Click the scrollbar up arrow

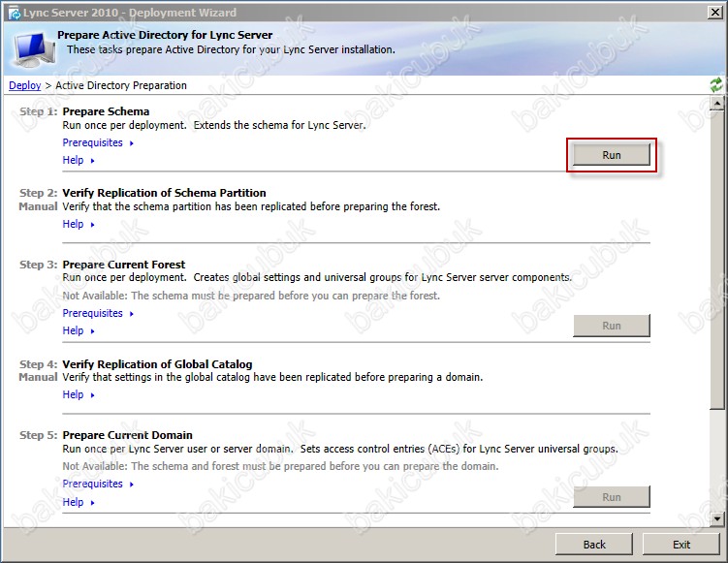click(x=717, y=103)
